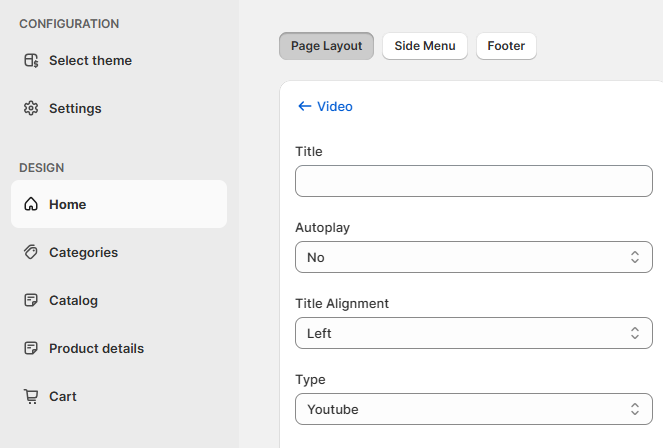Focus the Title input field
Image resolution: width=663 pixels, height=448 pixels.
point(474,181)
